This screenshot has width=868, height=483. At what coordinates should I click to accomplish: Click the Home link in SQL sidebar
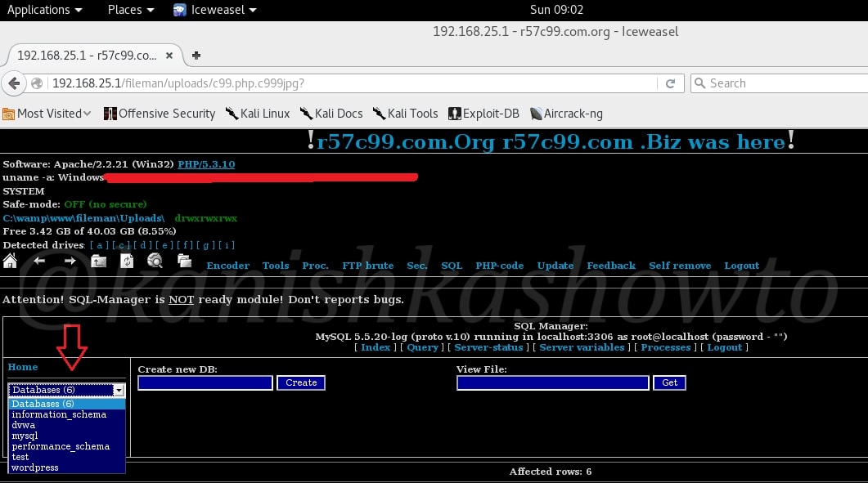click(x=23, y=367)
